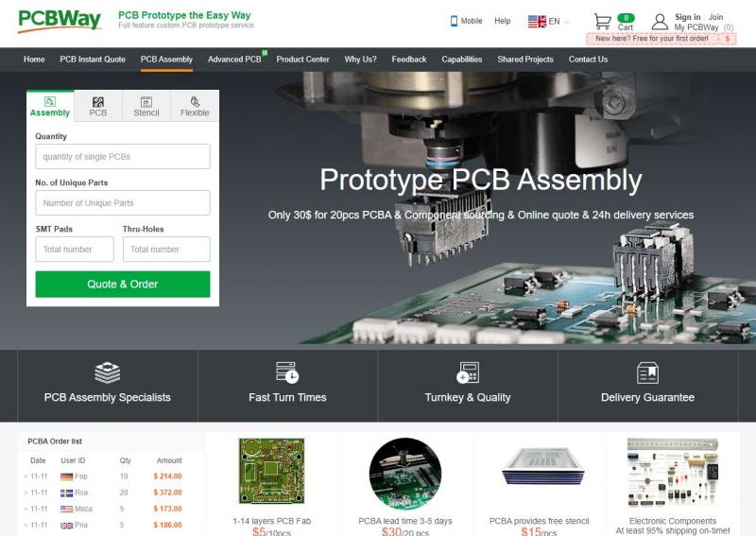The height and width of the screenshot is (536, 756).
Task: Click the German flag beside Fop
Action: (x=66, y=476)
